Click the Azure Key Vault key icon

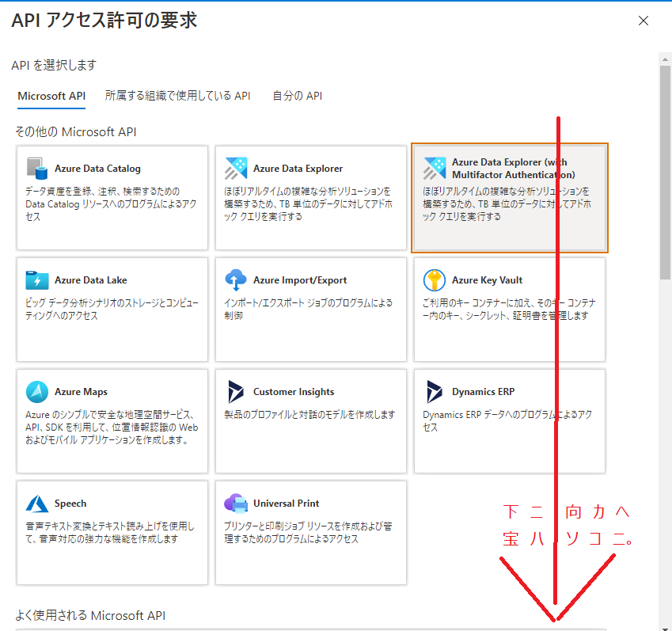pyautogui.click(x=435, y=279)
